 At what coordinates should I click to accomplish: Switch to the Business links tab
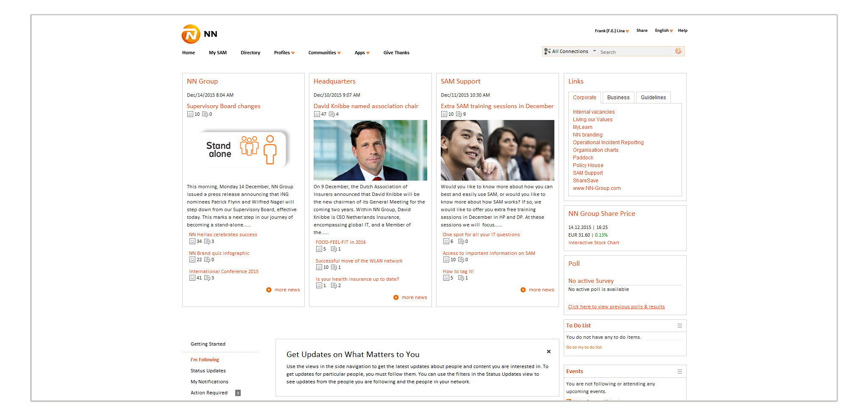click(618, 98)
